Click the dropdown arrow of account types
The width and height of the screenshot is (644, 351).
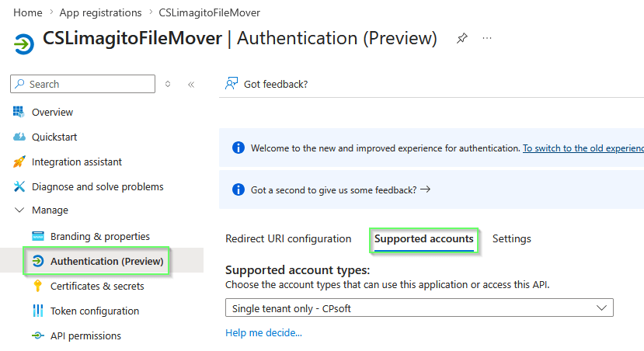point(602,308)
